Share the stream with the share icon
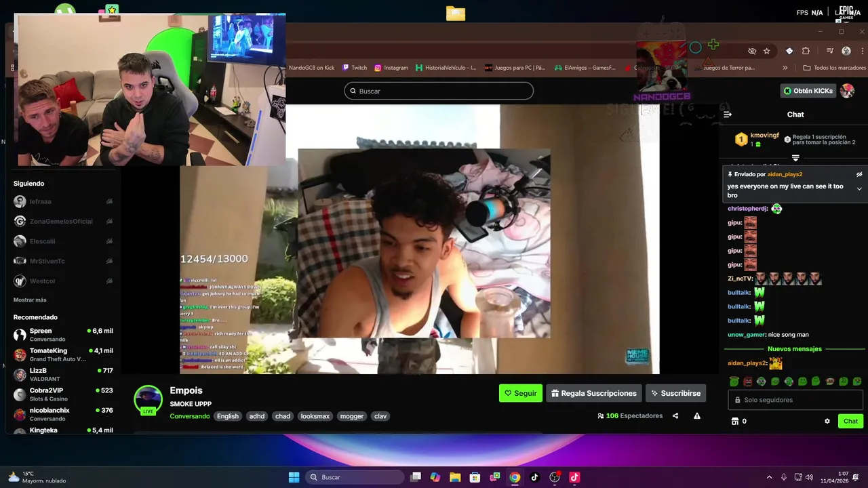Screen dimensions: 868x488 tap(675, 415)
